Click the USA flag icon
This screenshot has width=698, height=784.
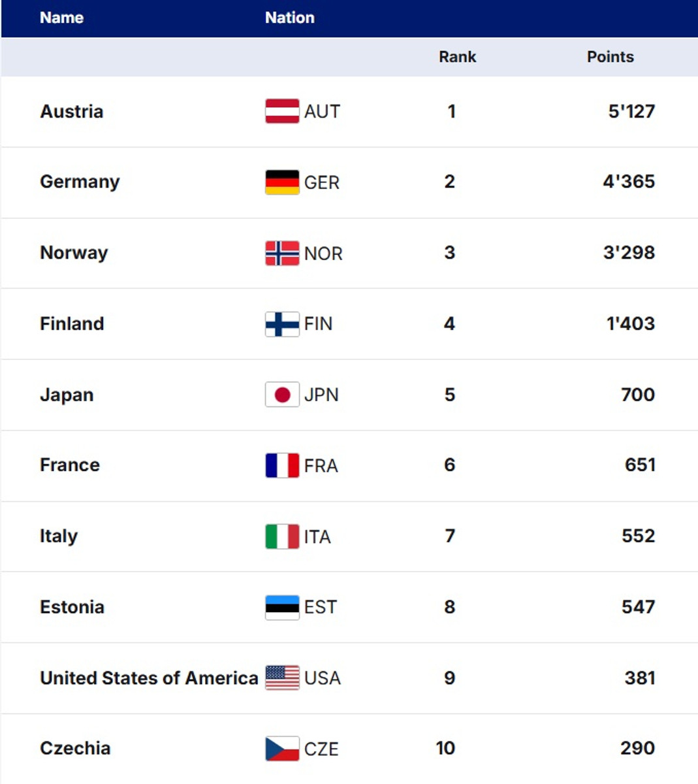tap(282, 678)
